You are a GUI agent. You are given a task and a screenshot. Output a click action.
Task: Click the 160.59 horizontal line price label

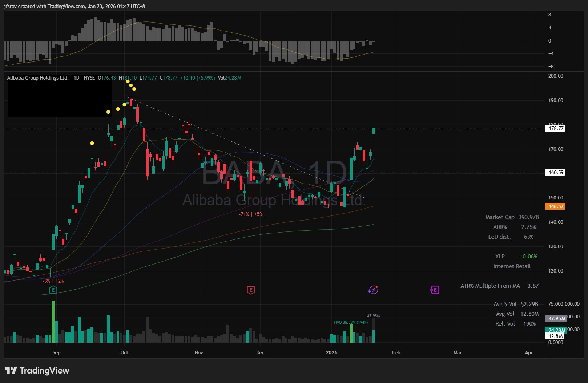tap(555, 172)
